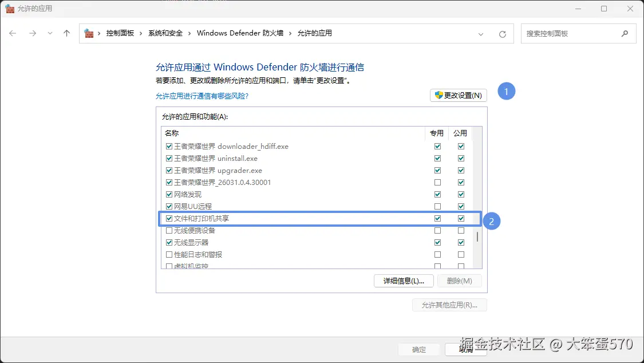This screenshot has width=644, height=363.
Task: Close the 允许的应用 window
Action: click(630, 9)
